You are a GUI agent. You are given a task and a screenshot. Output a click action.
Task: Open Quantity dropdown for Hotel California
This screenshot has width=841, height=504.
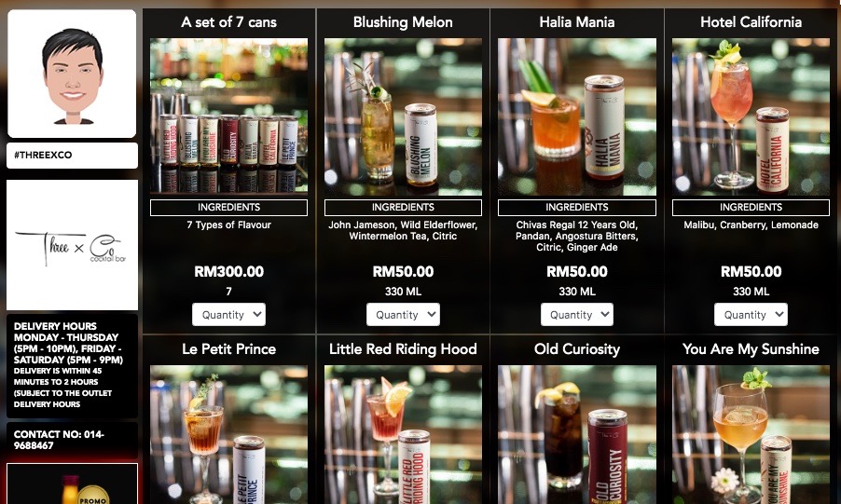point(751,315)
